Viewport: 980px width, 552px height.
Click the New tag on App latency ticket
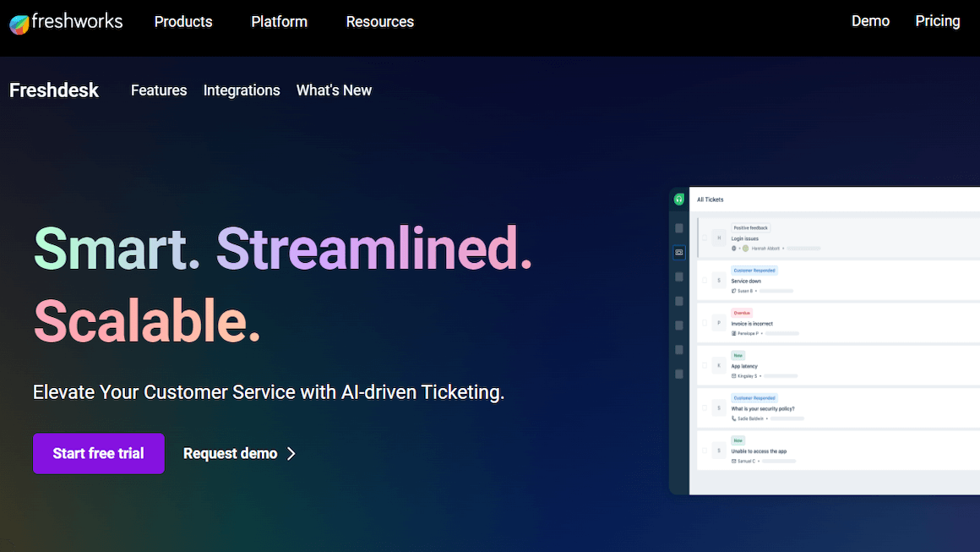738,356
